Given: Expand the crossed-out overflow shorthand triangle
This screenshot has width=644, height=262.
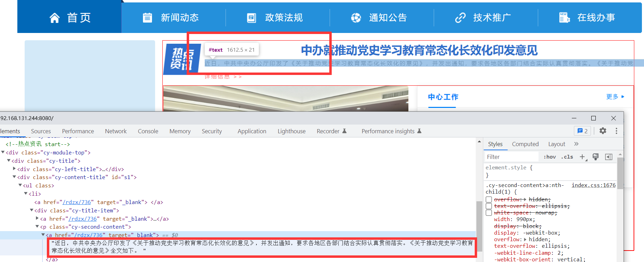Looking at the screenshot, I should point(525,200).
